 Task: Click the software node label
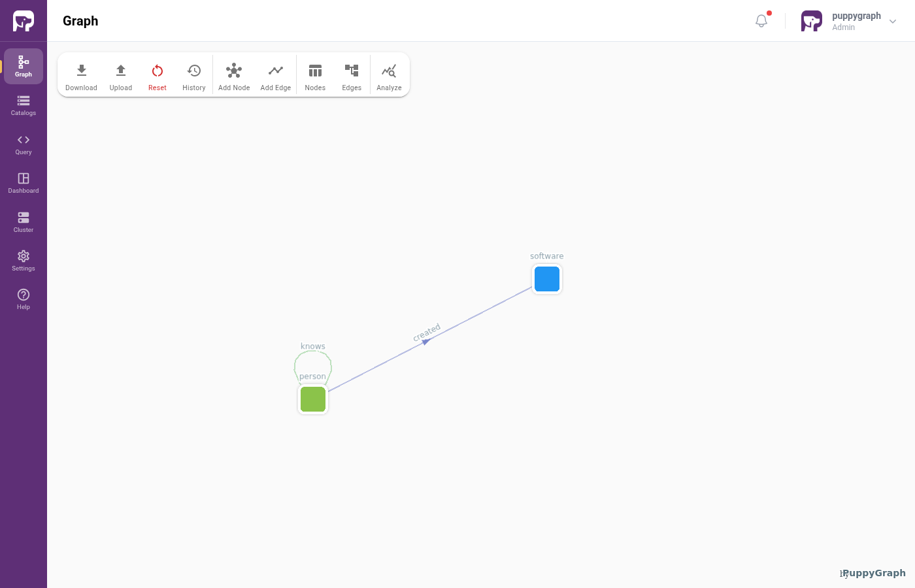point(547,256)
